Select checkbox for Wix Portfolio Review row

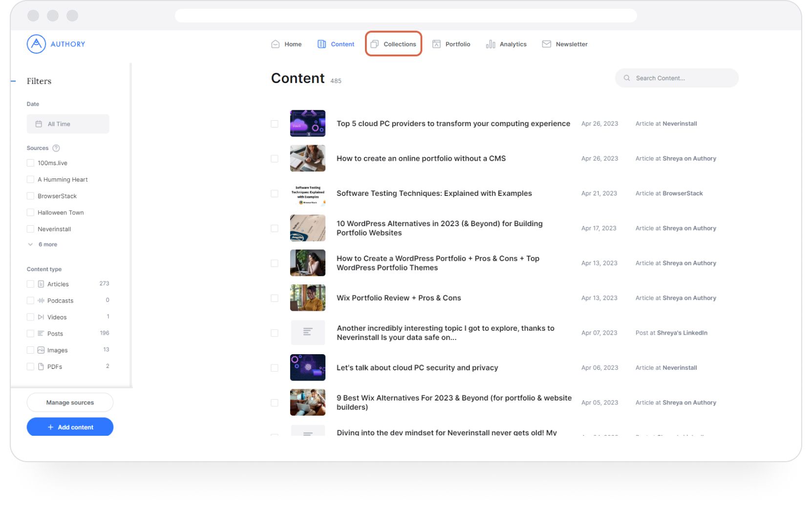pos(275,298)
